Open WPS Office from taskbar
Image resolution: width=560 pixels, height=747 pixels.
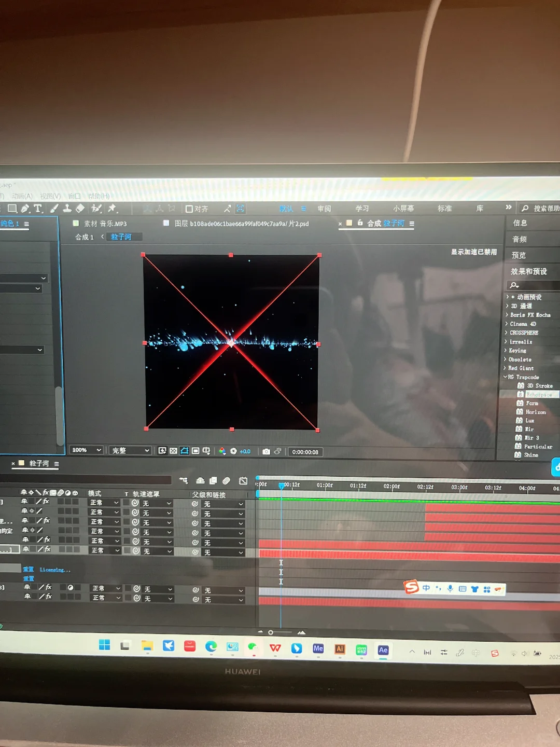tap(275, 648)
